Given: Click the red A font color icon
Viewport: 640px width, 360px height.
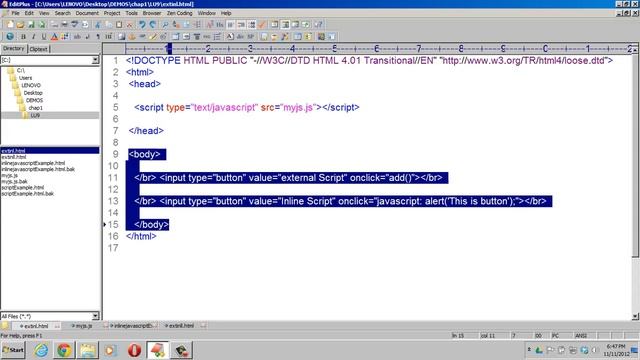Looking at the screenshot, I should coord(54,36).
